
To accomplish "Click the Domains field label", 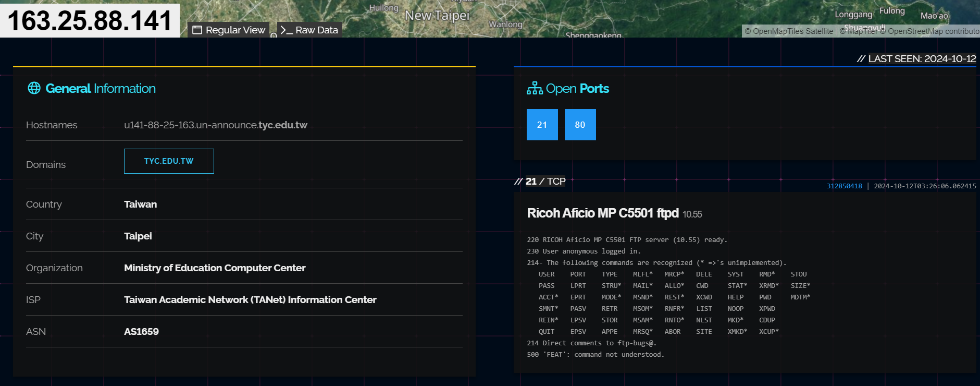I will tap(46, 165).
